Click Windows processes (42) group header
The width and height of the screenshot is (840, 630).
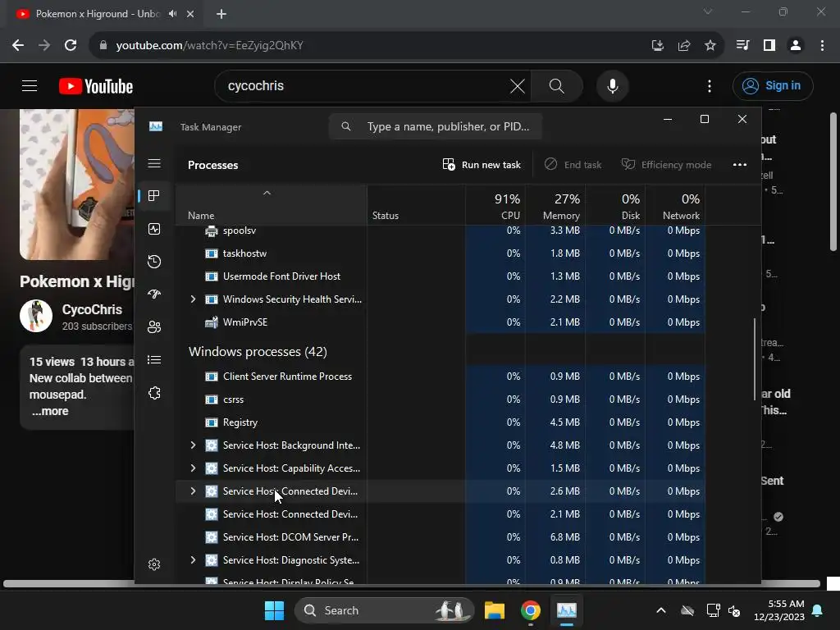258,351
